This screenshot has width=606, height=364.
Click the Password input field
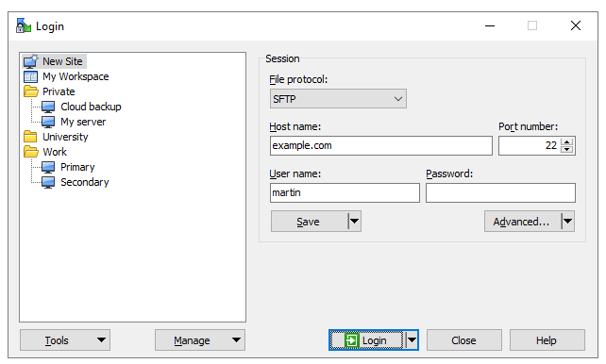pos(500,192)
